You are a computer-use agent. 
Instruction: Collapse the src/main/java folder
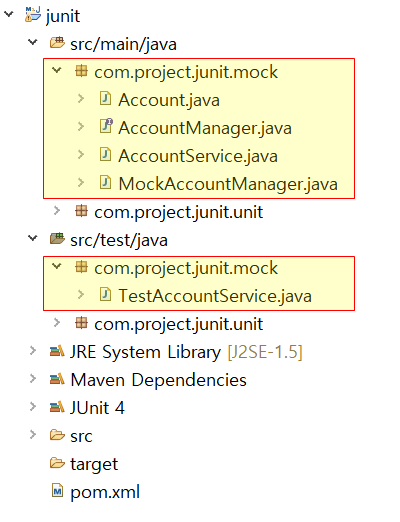tap(33, 42)
